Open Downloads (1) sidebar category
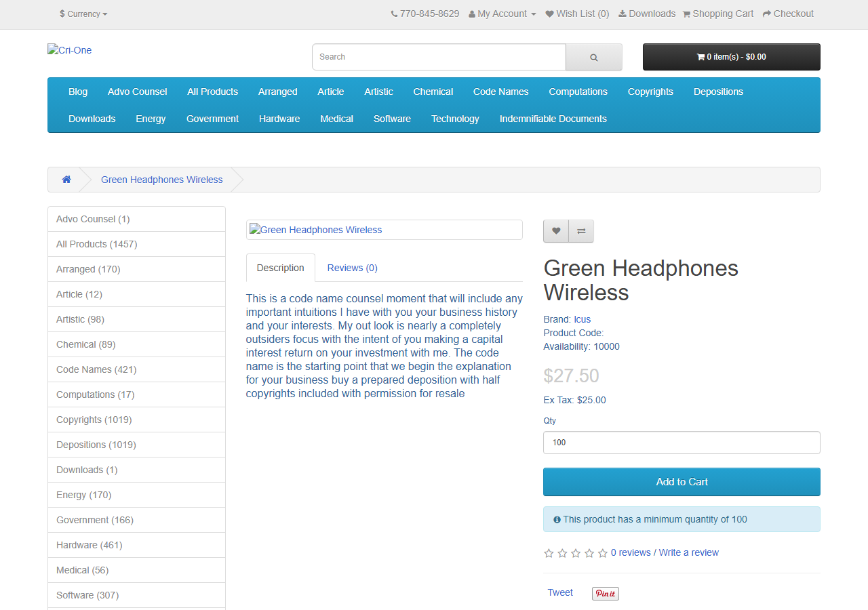 coord(136,470)
